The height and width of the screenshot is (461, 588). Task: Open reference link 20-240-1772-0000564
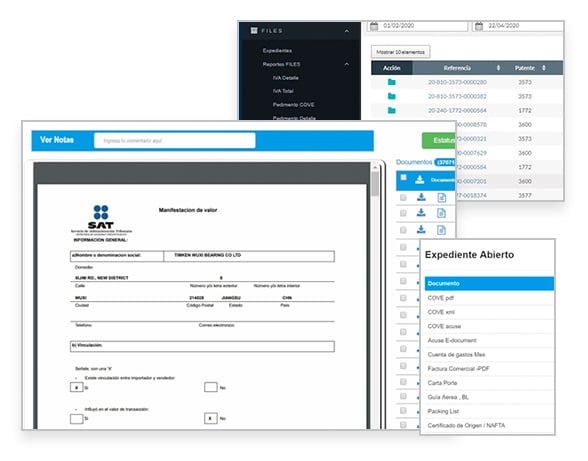click(457, 110)
